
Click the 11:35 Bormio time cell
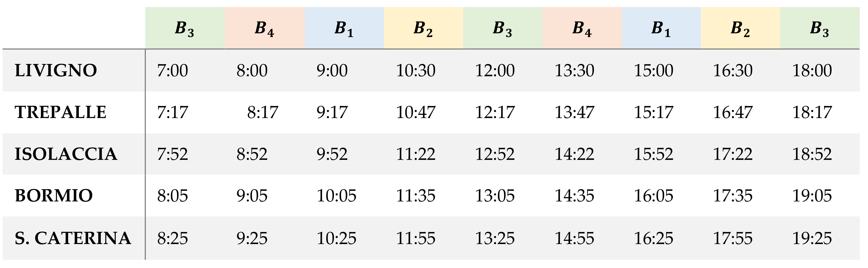(415, 196)
